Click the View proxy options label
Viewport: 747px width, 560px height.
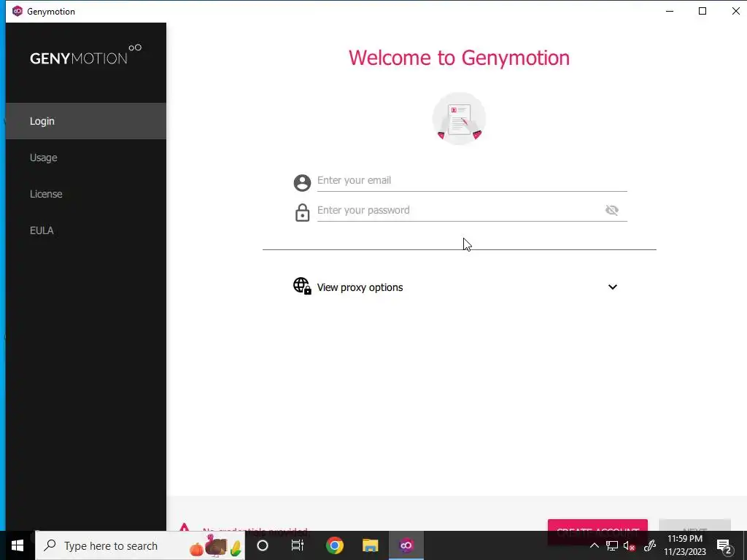point(360,287)
